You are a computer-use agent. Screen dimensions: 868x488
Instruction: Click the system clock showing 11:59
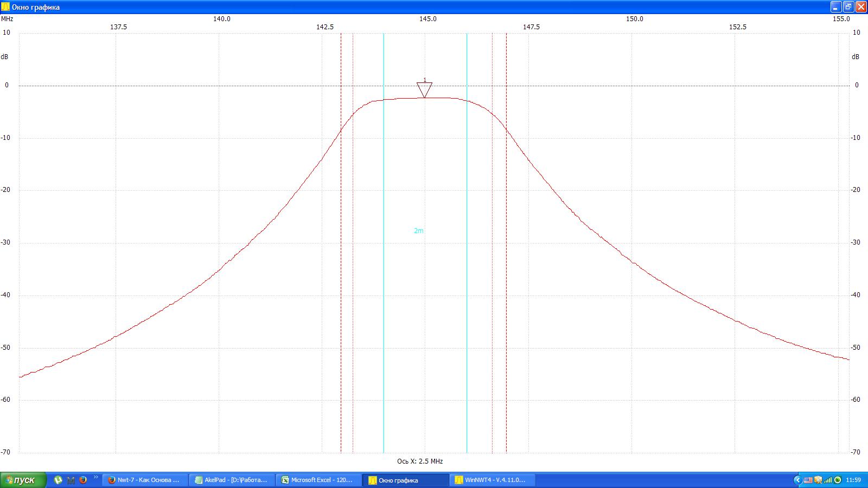853,480
